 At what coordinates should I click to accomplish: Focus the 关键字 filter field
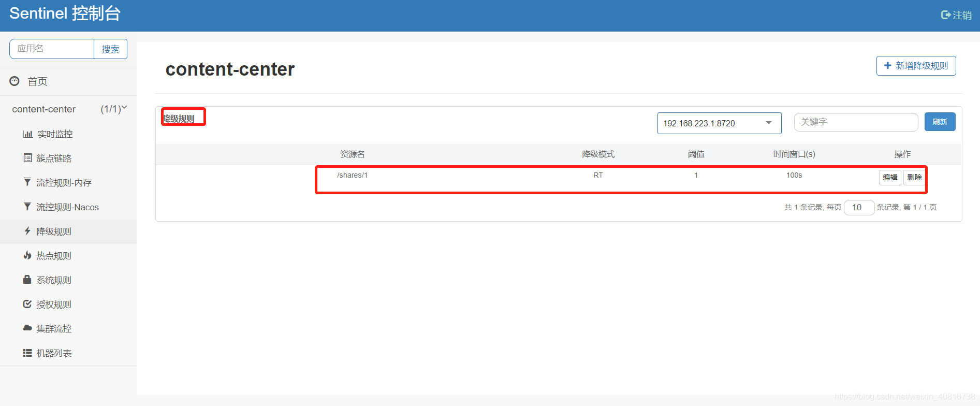click(x=856, y=122)
